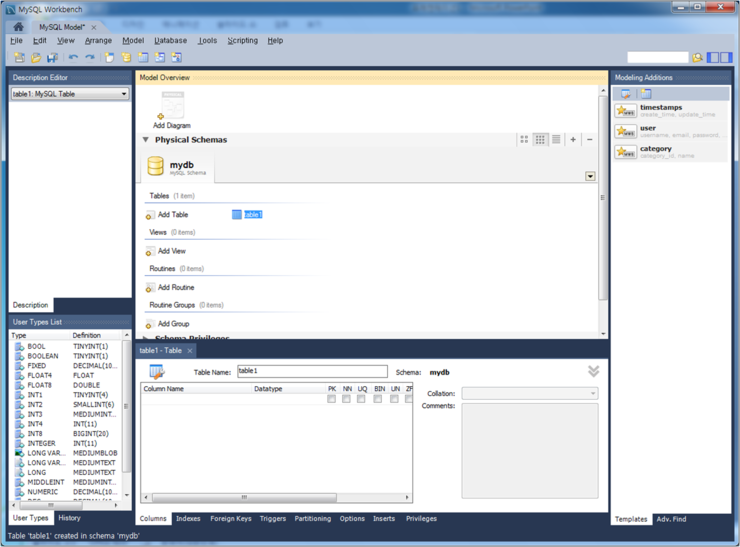The width and height of the screenshot is (740, 547).
Task: Click the Table Name input field
Action: (x=312, y=371)
